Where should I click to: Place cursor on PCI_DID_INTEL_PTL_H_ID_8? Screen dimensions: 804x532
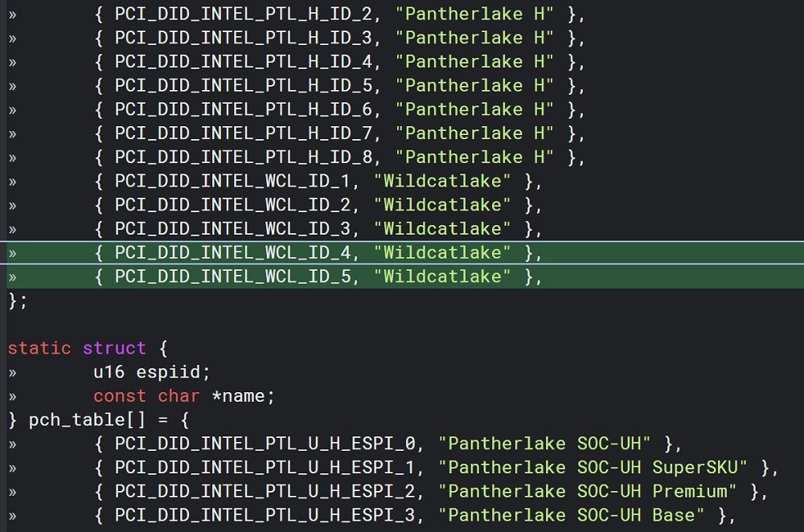coord(242,158)
